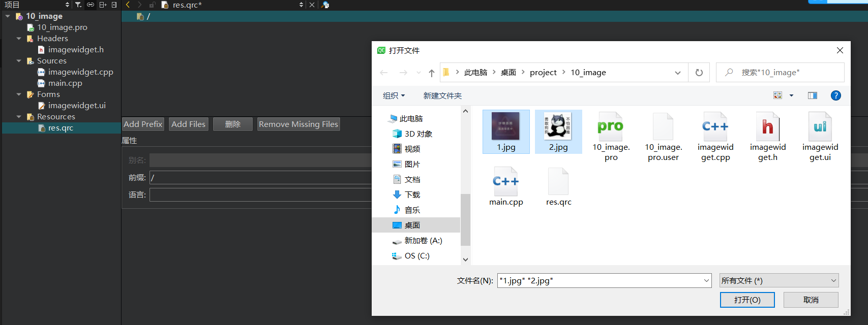
Task: Click the Add Files button
Action: 189,124
